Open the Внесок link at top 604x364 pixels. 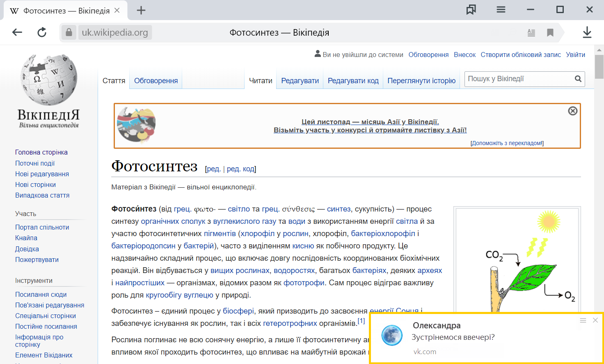point(464,55)
